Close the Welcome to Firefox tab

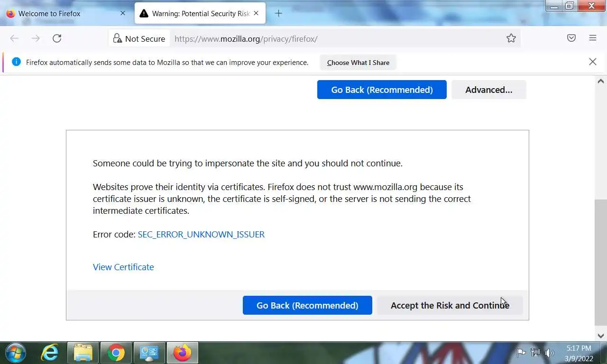tap(123, 13)
